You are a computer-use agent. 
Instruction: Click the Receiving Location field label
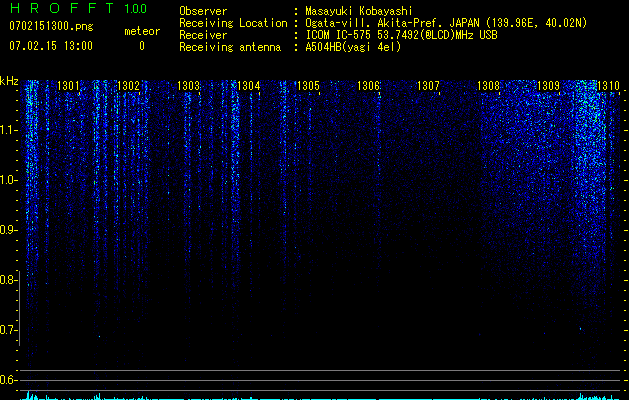pyautogui.click(x=233, y=23)
